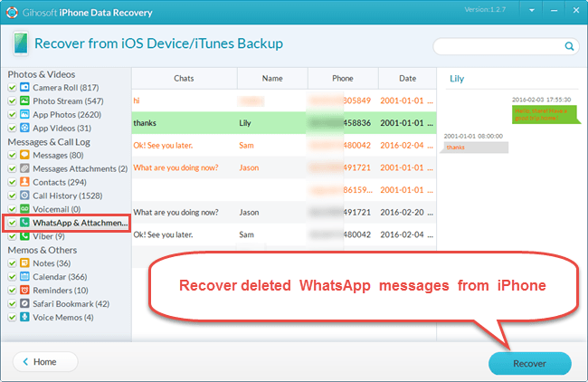This screenshot has height=382, width=588.
Task: Minimize the Gihosoft window
Action: click(x=554, y=11)
